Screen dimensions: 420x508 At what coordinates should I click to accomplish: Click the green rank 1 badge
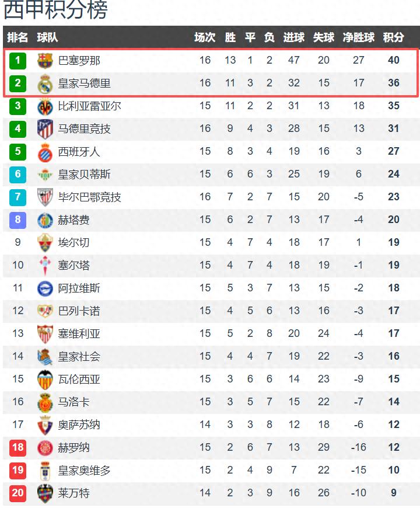pos(18,60)
